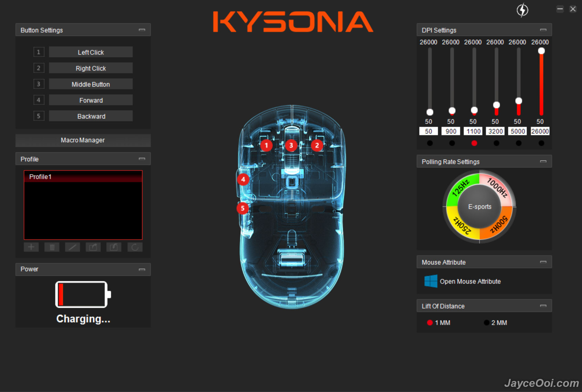Click the DPI slider handle above 3200
This screenshot has width=582, height=392.
tap(496, 105)
